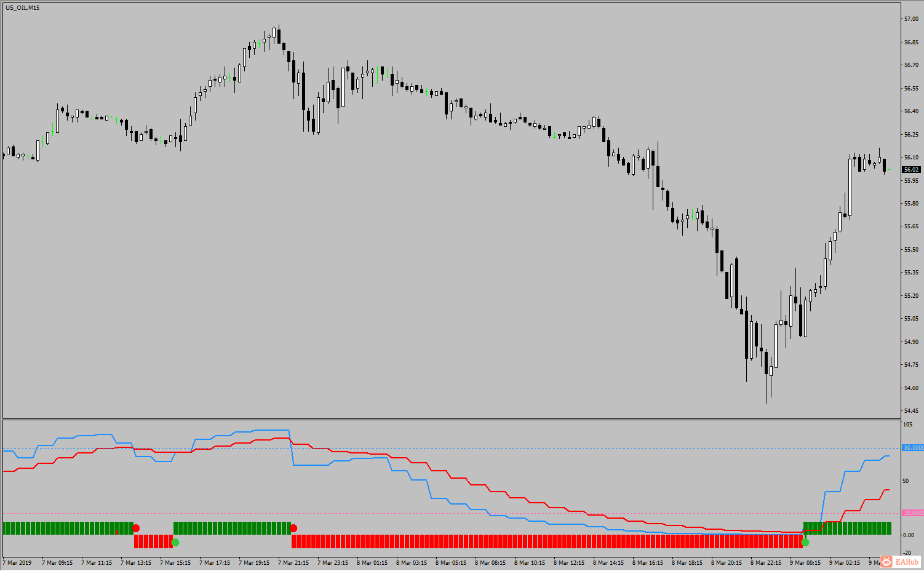924x571 pixels.
Task: Click the 56.10 price axis label
Action: tap(911, 158)
